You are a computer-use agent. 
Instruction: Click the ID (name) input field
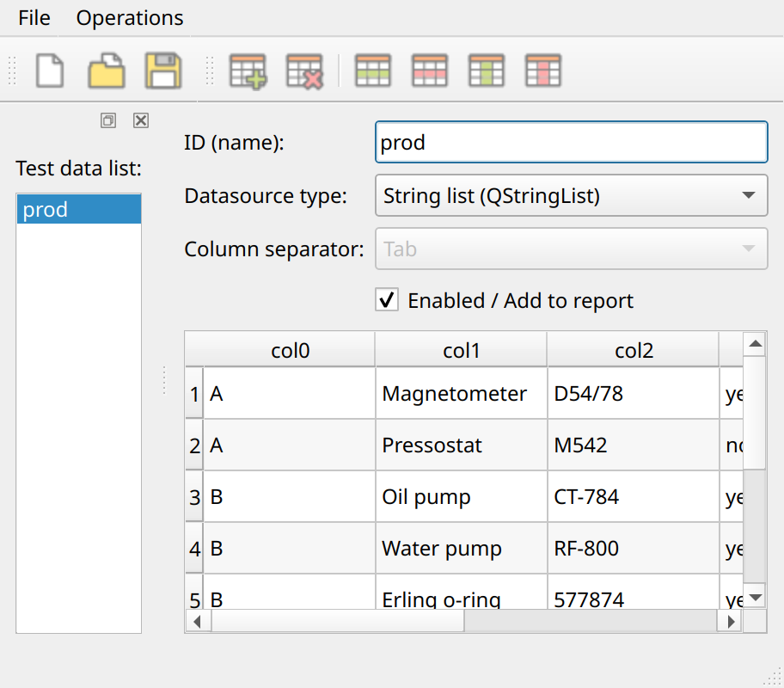point(572,142)
